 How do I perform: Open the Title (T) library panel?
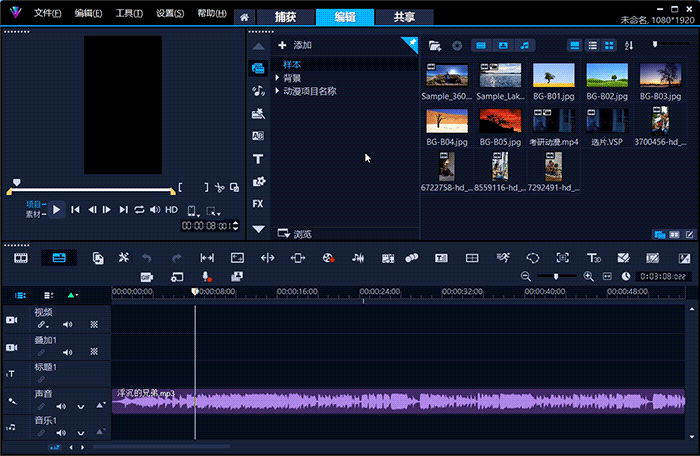pos(258,159)
